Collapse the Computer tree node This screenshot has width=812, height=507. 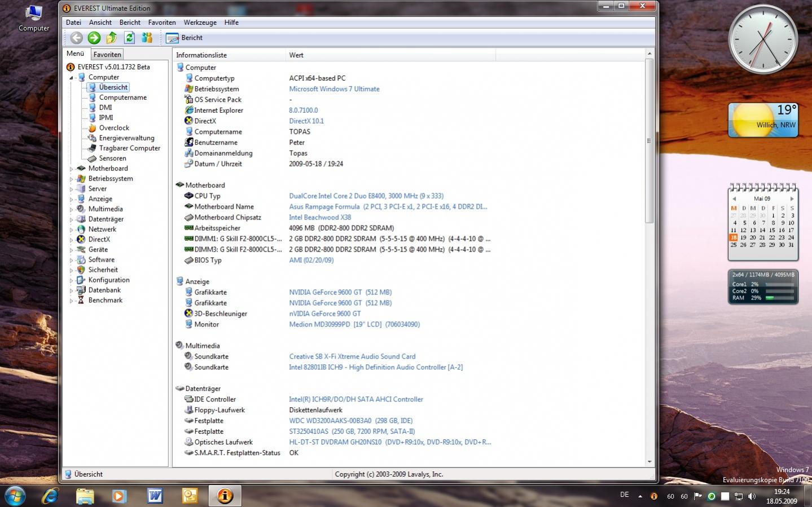pyautogui.click(x=72, y=77)
